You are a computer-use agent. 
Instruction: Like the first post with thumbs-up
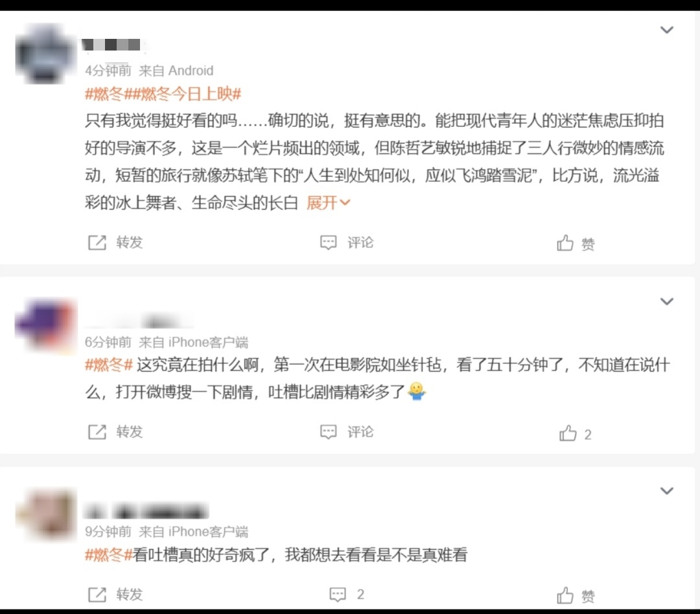(565, 243)
